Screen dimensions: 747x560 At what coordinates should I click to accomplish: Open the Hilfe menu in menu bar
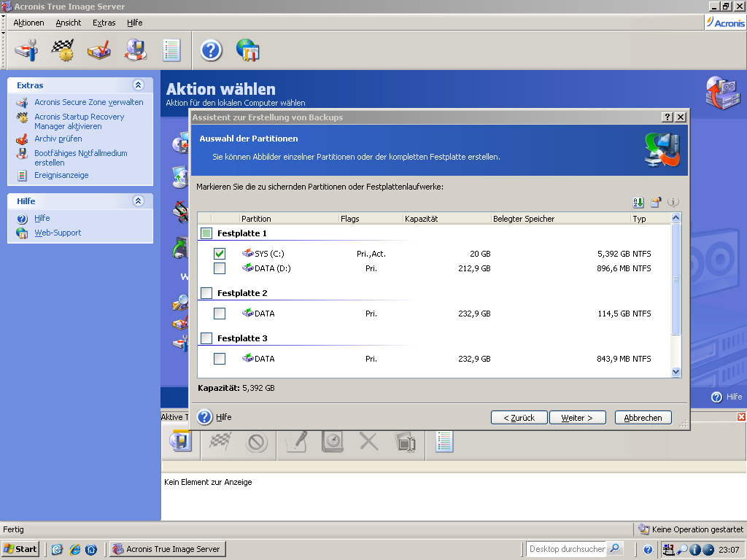click(x=135, y=23)
